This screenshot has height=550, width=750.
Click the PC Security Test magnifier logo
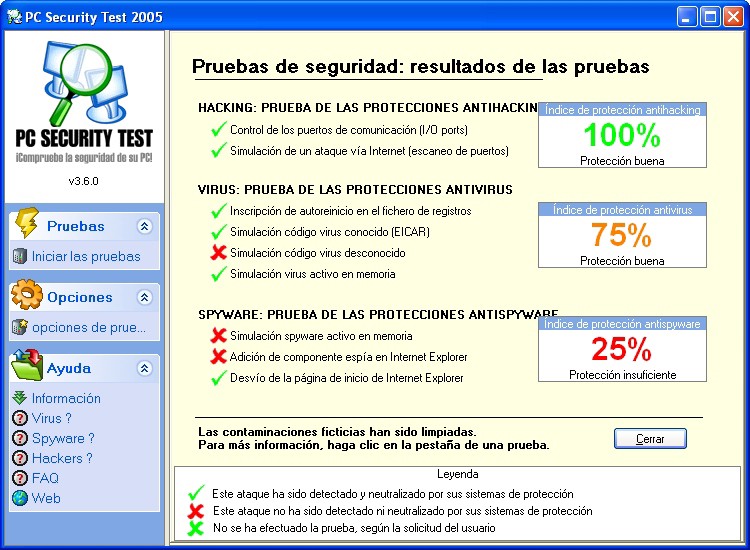pyautogui.click(x=84, y=84)
